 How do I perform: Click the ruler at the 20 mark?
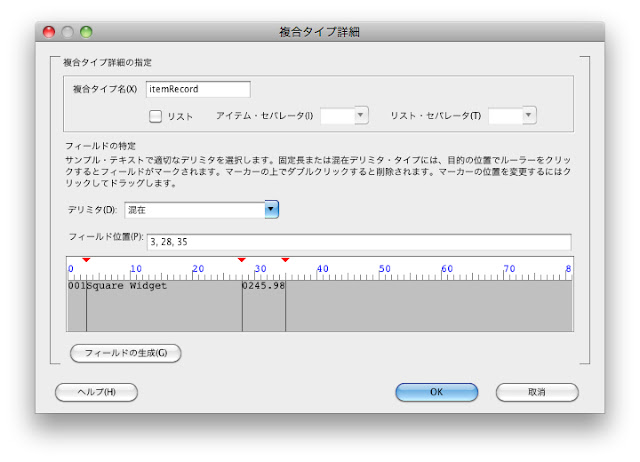(x=198, y=269)
